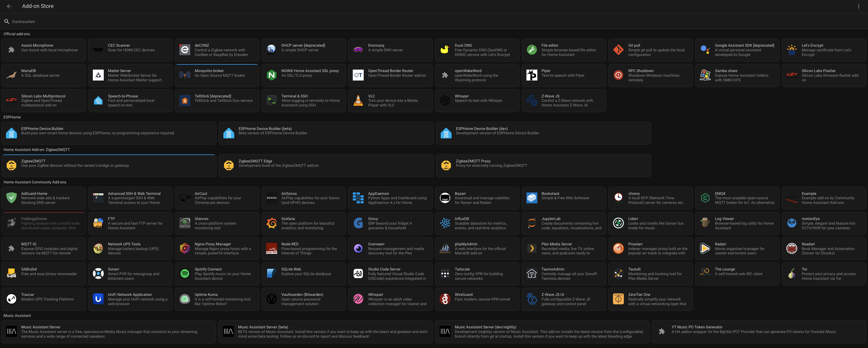Click the Studio Code Server icon
Screen dimensions: 868x348
click(358, 273)
